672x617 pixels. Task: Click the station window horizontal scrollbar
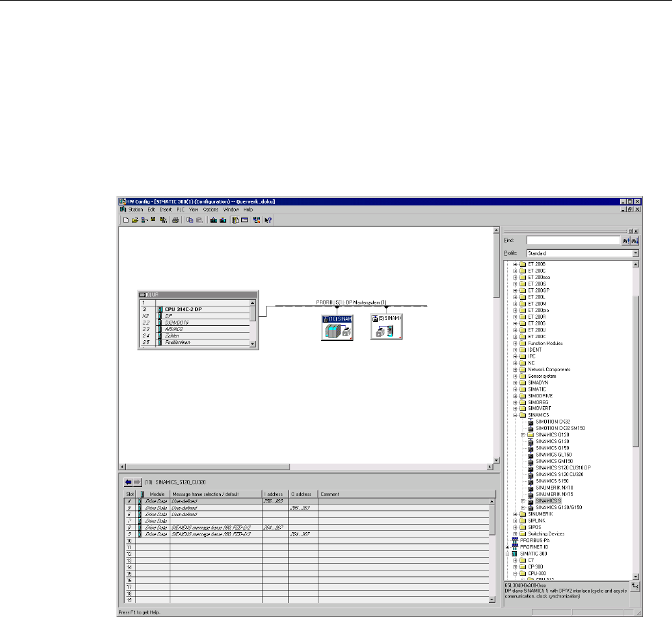[306, 467]
